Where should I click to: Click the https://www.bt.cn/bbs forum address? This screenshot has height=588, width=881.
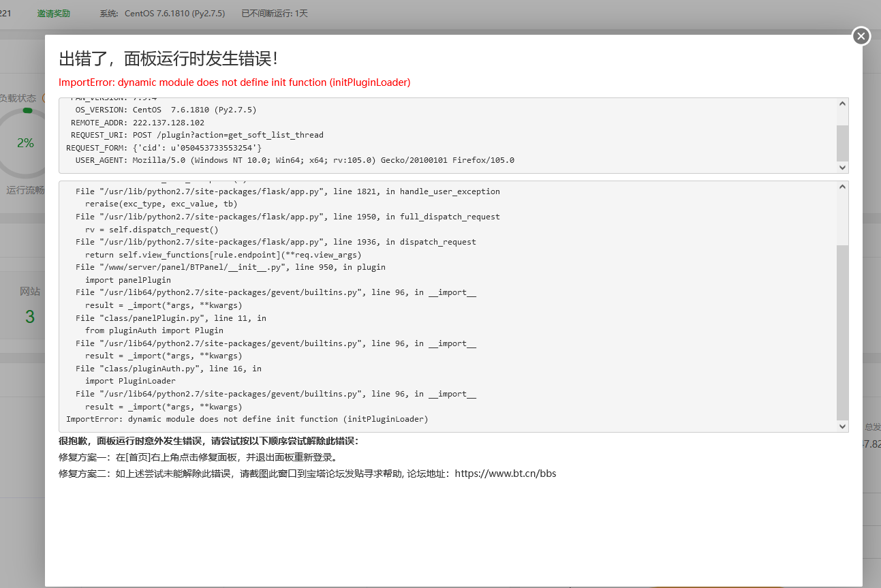coord(506,474)
